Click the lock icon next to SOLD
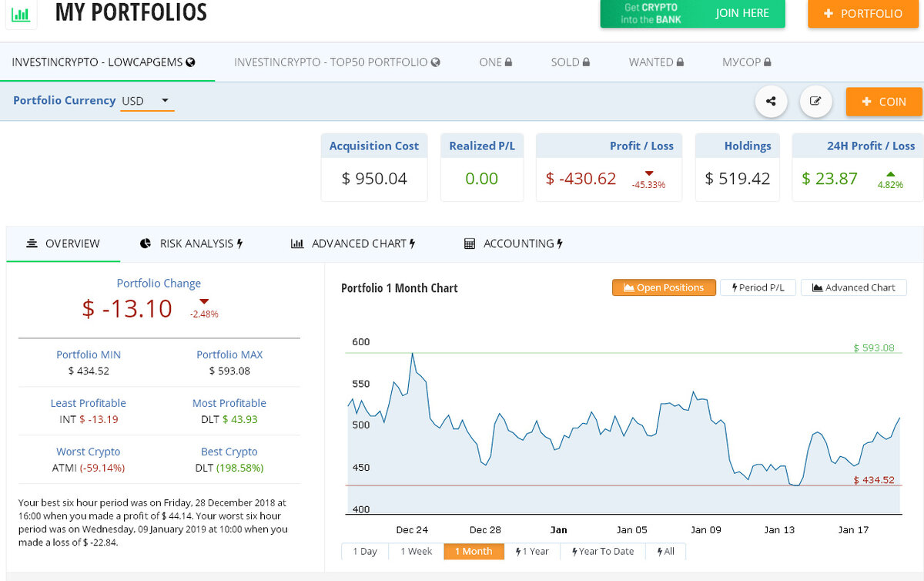 [586, 62]
